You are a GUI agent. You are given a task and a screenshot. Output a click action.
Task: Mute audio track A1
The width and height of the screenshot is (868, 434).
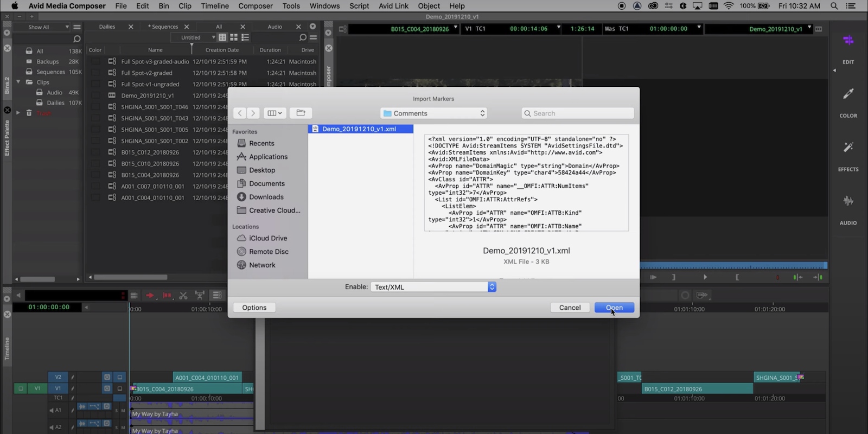point(123,411)
